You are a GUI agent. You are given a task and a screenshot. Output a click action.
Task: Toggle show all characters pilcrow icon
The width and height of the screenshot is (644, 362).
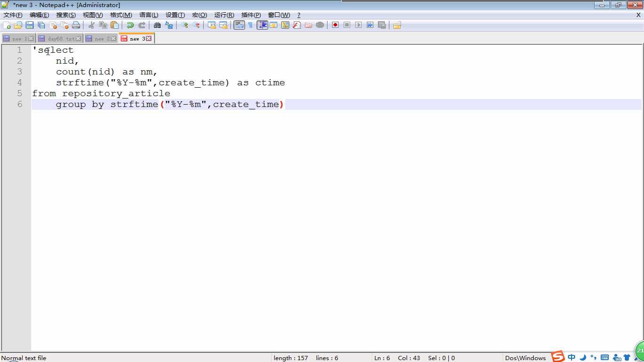[x=250, y=25]
